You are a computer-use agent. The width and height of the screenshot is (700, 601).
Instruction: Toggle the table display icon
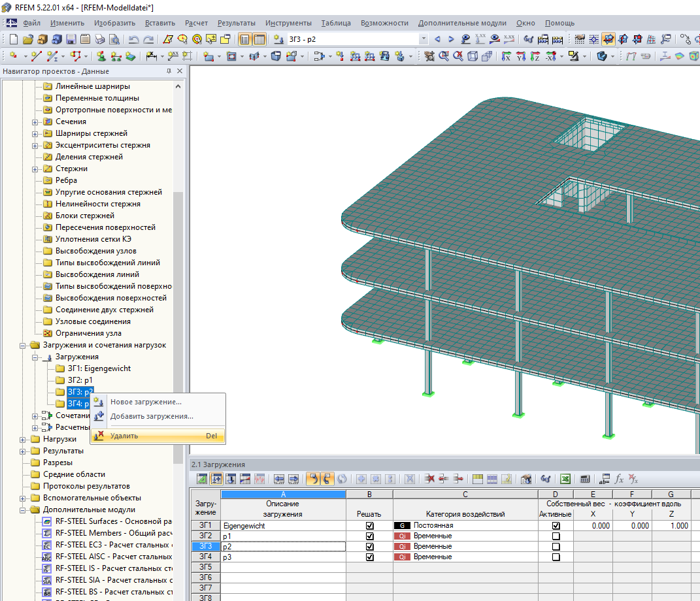(x=259, y=39)
